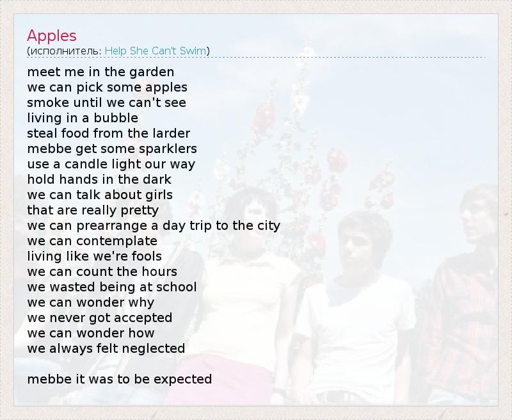
Task: Click the line 'living in a bubble'
Action: tap(83, 118)
